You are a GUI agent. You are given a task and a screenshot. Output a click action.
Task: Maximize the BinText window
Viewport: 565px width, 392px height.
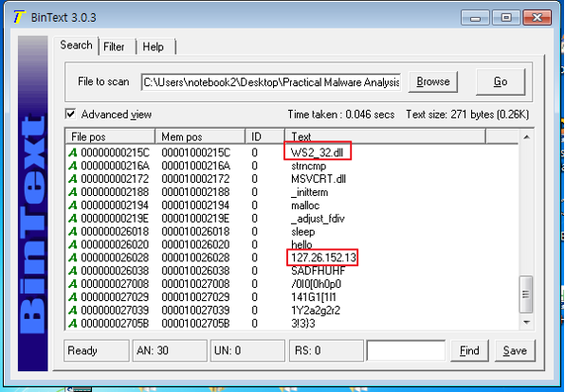pyautogui.click(x=506, y=18)
